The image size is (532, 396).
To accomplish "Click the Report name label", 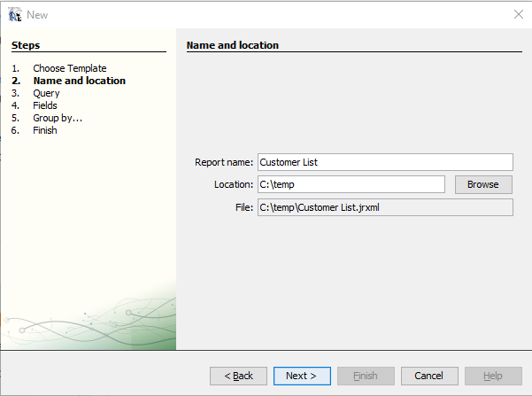I will point(224,162).
